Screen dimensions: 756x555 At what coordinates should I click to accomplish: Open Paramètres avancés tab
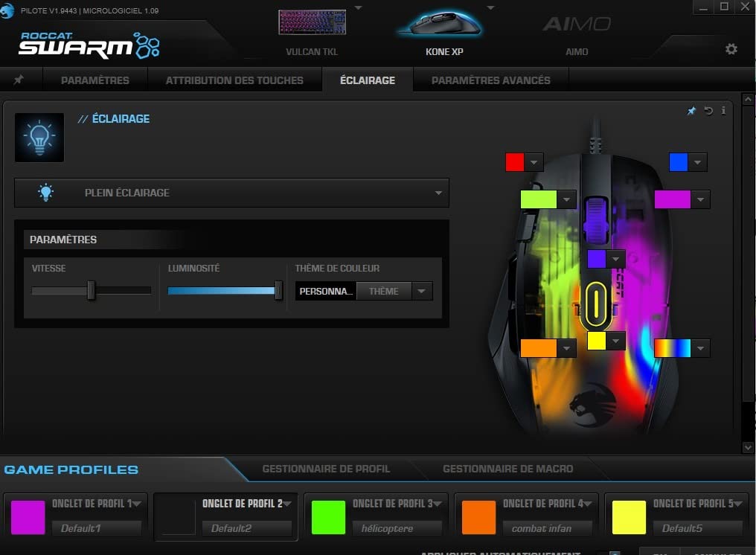(x=491, y=80)
